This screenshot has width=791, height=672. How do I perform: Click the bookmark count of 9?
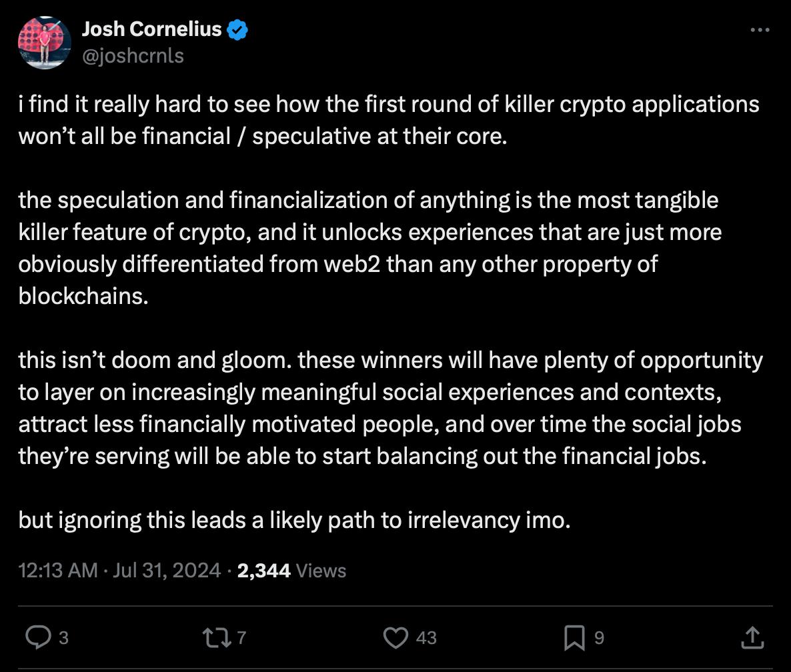pyautogui.click(x=599, y=638)
